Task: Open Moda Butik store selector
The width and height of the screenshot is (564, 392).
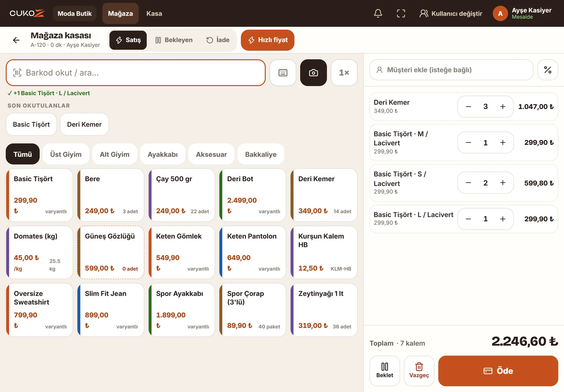Action: tap(74, 13)
